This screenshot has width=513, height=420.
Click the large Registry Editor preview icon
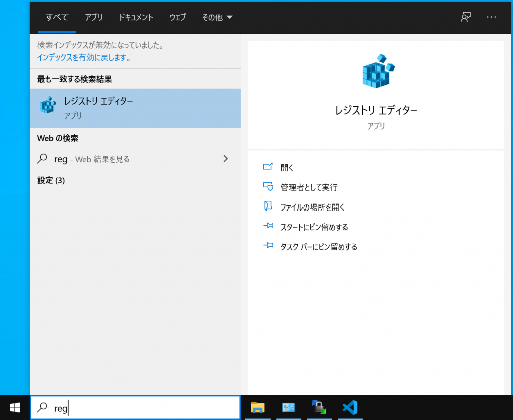[379, 71]
